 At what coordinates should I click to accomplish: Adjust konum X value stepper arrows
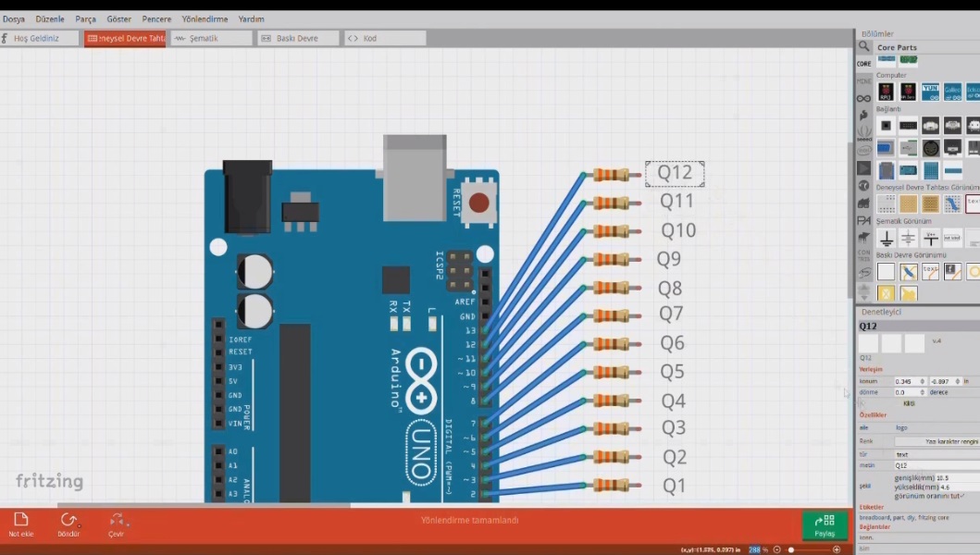tap(922, 380)
